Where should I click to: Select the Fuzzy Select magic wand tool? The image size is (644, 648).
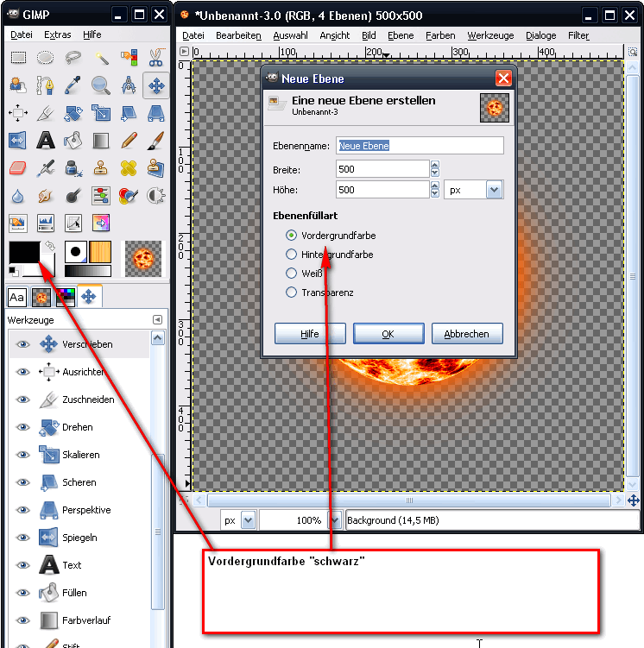click(x=102, y=58)
